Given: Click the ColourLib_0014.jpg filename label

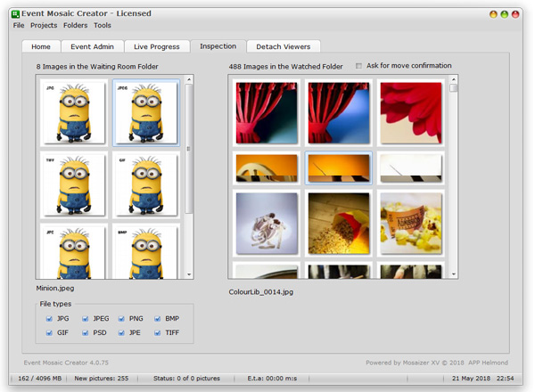Looking at the screenshot, I should 261,292.
